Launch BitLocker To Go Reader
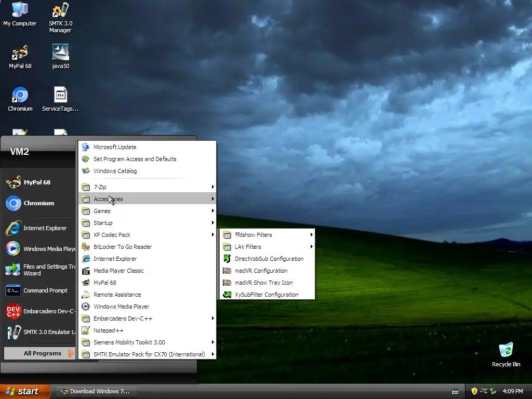 pos(147,247)
